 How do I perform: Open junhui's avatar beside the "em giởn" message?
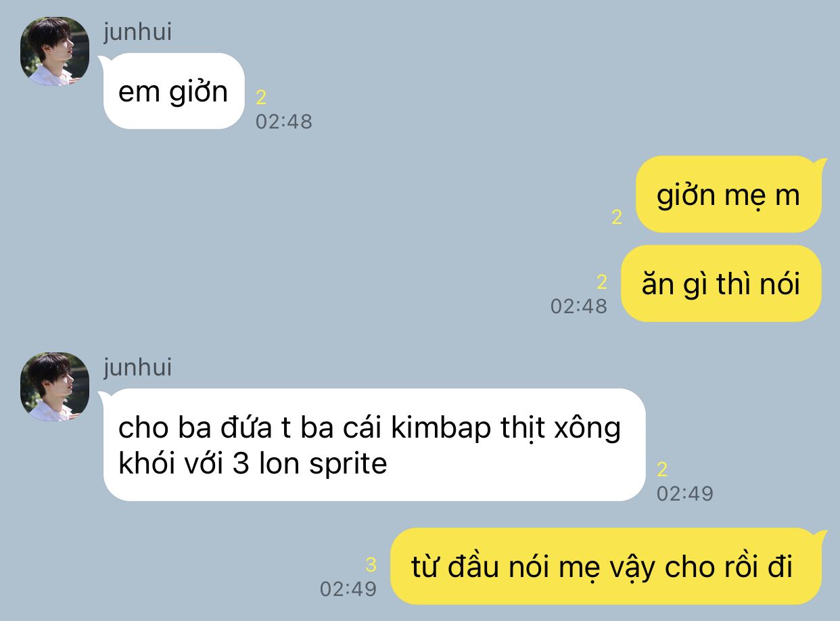tap(55, 51)
